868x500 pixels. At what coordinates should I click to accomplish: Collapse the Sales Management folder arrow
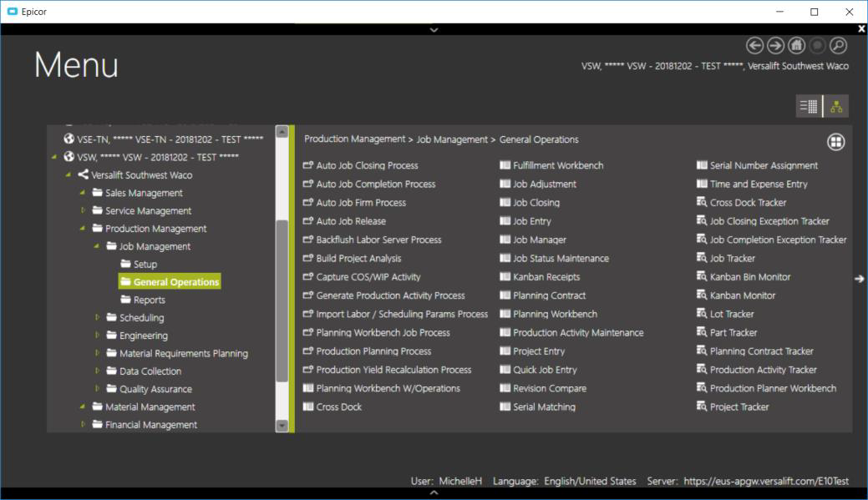83,193
